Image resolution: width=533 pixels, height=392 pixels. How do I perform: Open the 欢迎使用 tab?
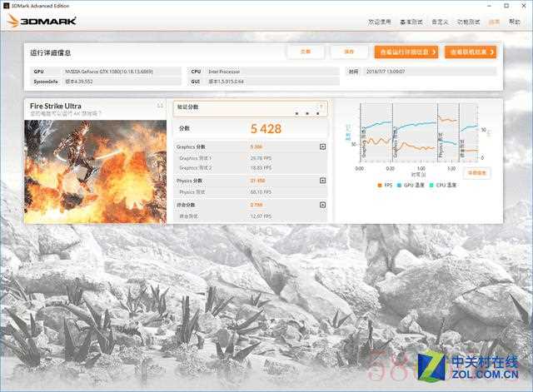pos(380,22)
